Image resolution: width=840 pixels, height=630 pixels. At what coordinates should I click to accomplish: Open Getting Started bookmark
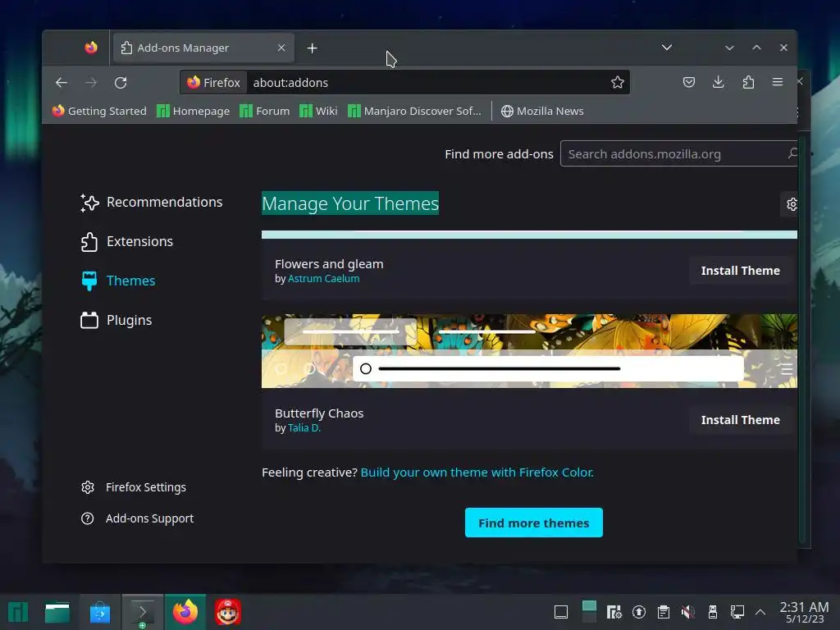pos(99,111)
